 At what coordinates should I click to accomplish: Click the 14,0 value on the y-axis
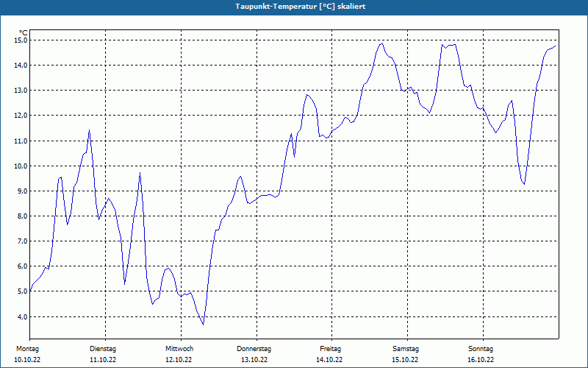(21, 66)
